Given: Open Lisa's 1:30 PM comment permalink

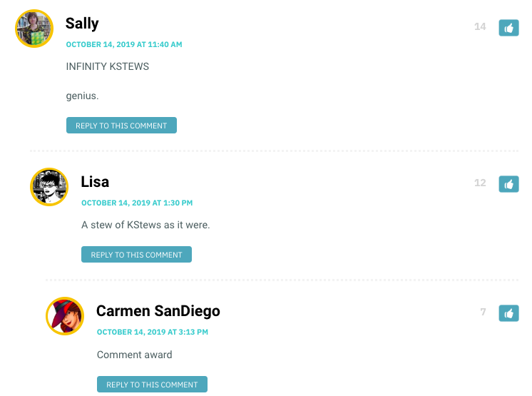Looking at the screenshot, I should tap(137, 203).
